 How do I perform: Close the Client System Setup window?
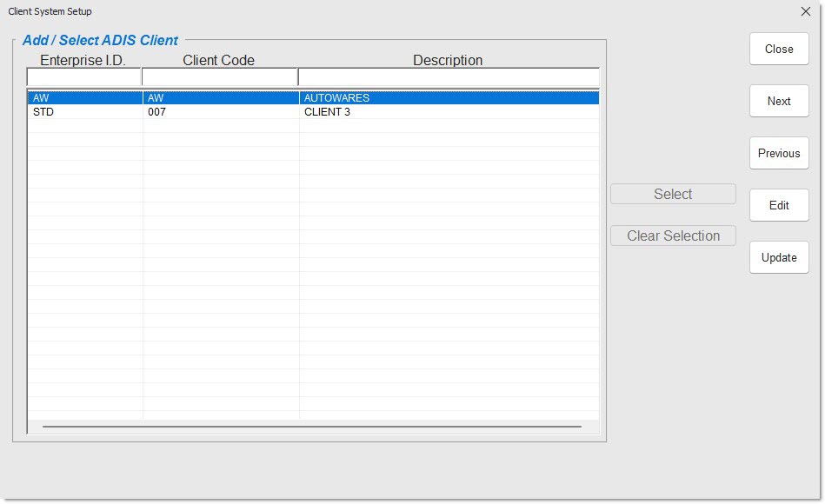click(x=805, y=11)
